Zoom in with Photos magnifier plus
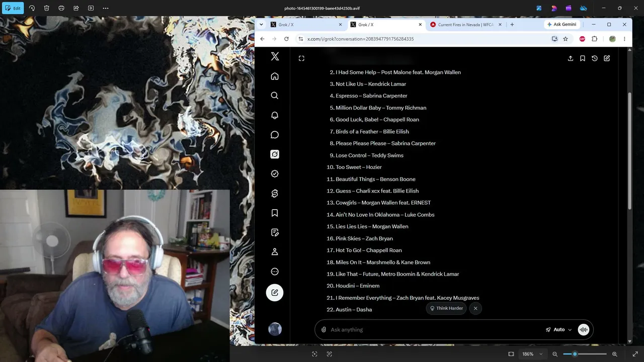Screen dimensions: 644x362 click(x=614, y=354)
